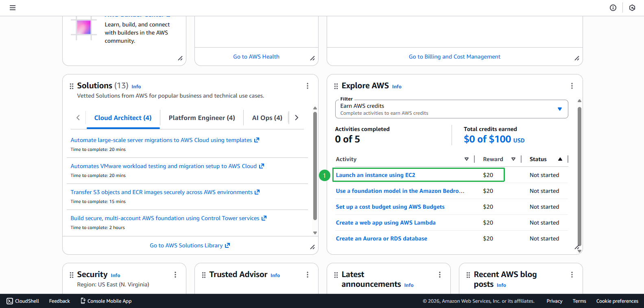Open Launch an instance using EC2 activity
The image size is (644, 308).
375,175
